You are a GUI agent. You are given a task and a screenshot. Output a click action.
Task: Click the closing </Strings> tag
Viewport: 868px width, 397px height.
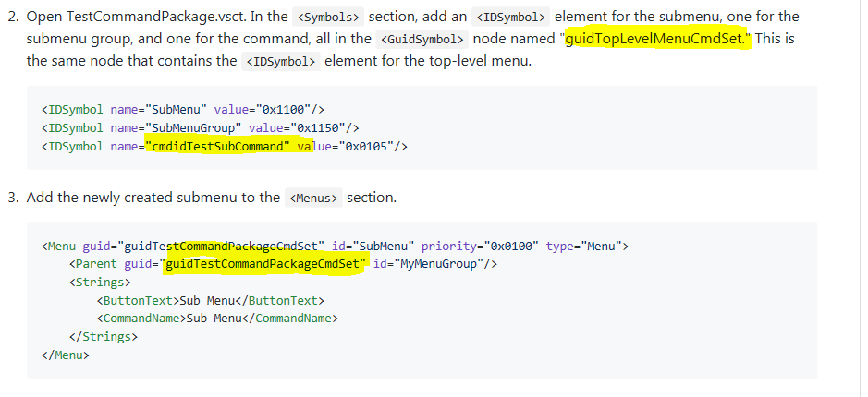(103, 337)
